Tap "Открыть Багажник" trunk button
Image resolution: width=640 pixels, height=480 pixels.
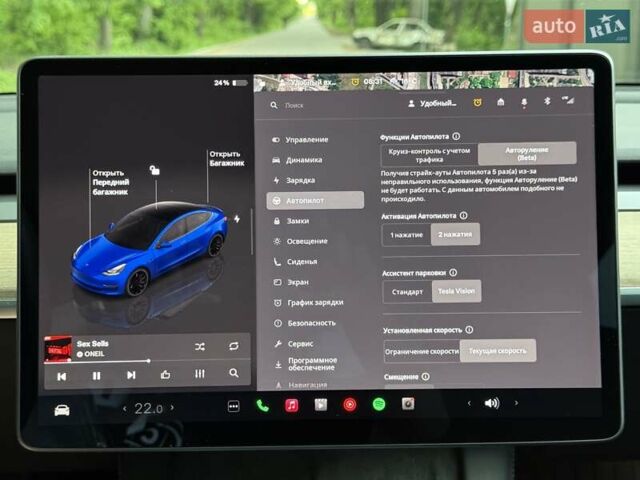[x=226, y=159]
